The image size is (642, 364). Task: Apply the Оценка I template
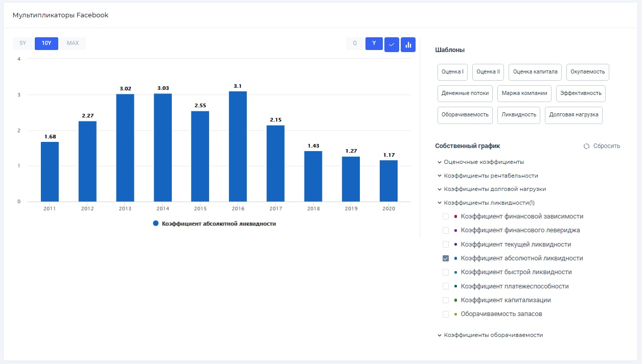pyautogui.click(x=452, y=72)
